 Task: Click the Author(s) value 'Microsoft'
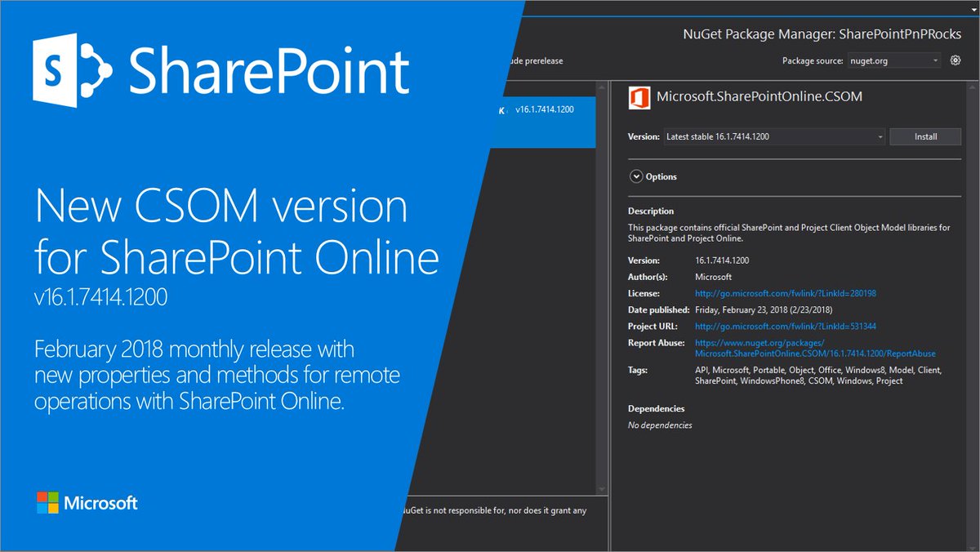pos(714,277)
